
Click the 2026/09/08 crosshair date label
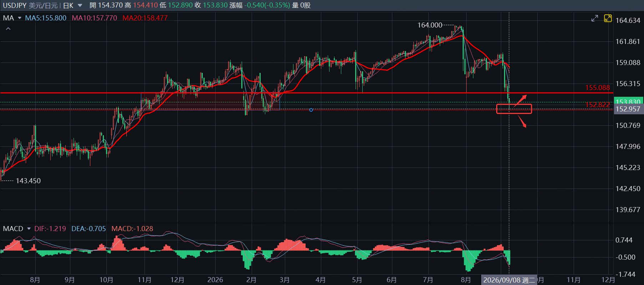point(509,280)
